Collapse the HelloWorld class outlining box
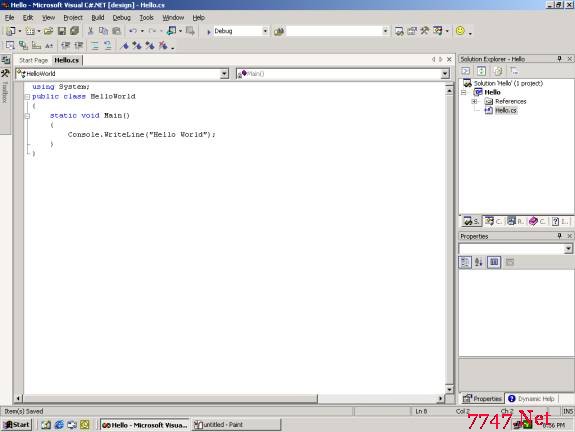This screenshot has width=575, height=432. point(27,97)
